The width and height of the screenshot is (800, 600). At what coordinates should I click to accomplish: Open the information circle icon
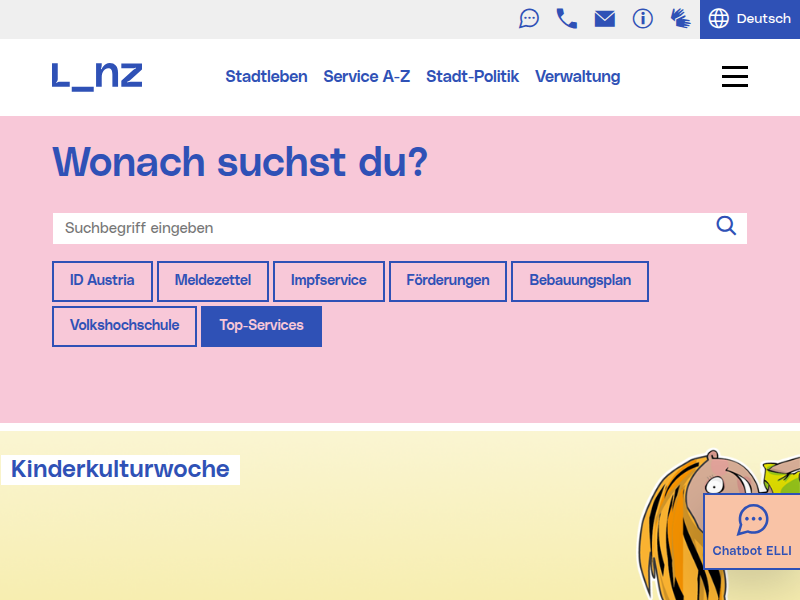click(642, 19)
